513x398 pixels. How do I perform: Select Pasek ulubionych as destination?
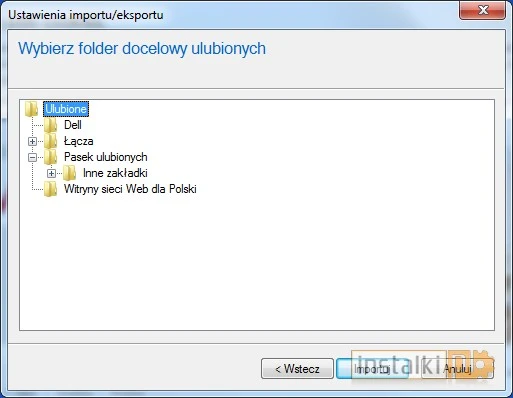point(106,157)
